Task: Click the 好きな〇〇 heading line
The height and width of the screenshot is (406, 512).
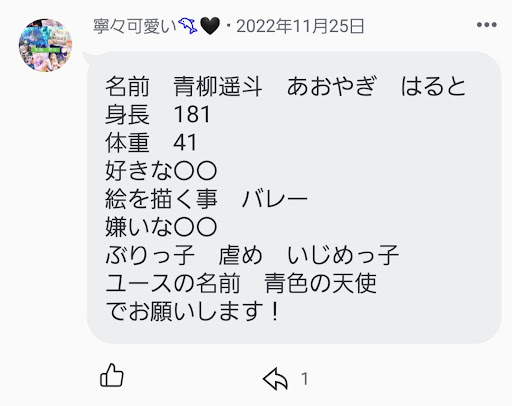Action: (161, 170)
